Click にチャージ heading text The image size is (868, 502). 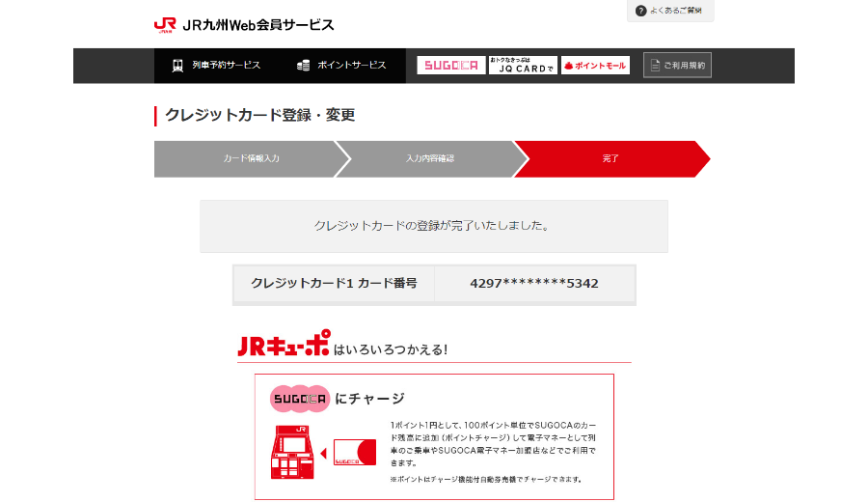[x=369, y=399]
